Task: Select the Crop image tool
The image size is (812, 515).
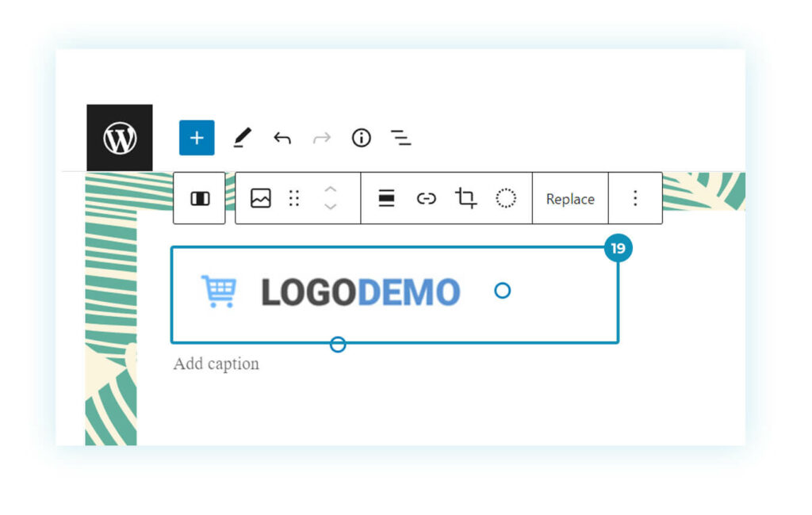Action: pyautogui.click(x=465, y=198)
